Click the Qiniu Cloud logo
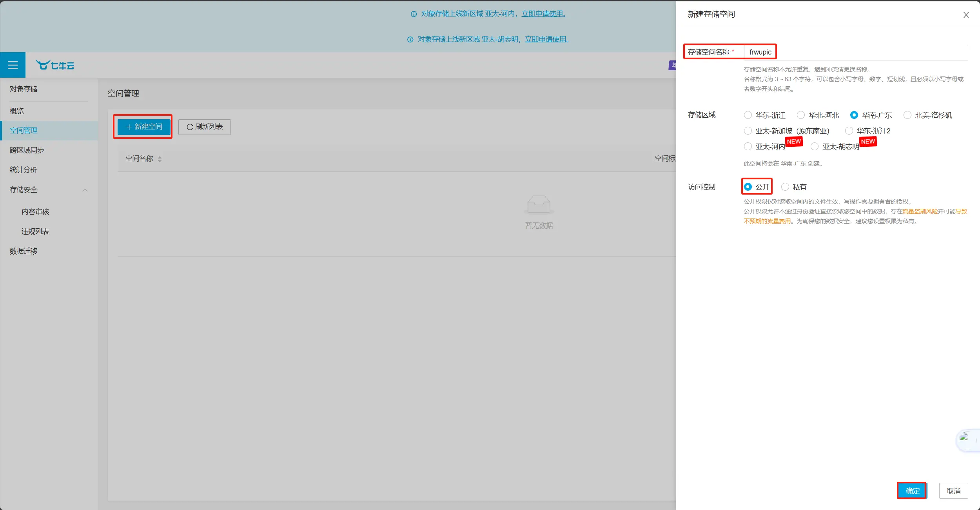This screenshot has height=510, width=980. coord(55,65)
